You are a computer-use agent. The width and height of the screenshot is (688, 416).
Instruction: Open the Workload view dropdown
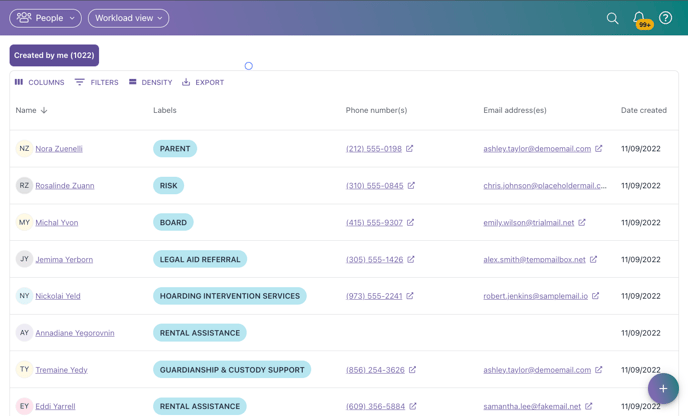(x=128, y=18)
